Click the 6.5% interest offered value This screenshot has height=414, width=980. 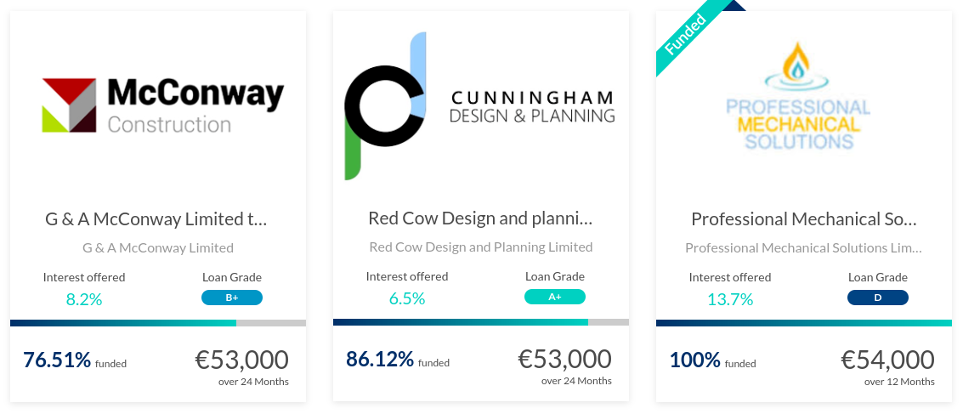(407, 298)
